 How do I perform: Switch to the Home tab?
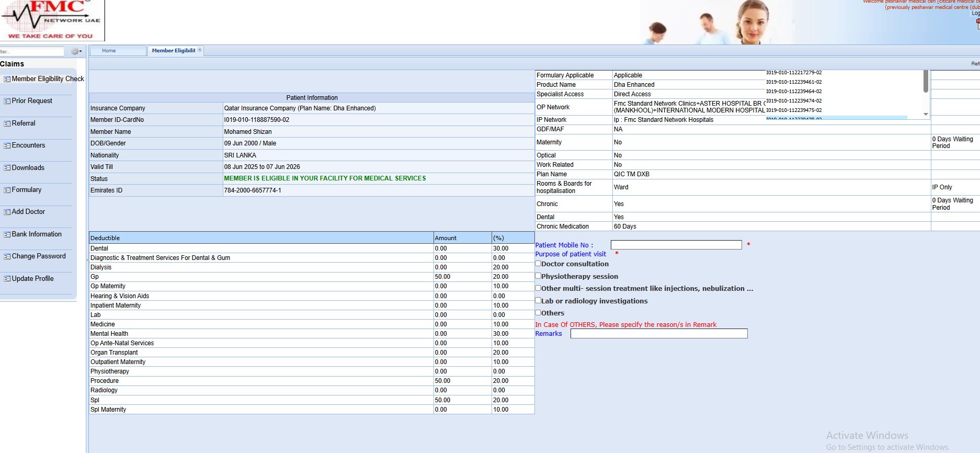(x=109, y=51)
